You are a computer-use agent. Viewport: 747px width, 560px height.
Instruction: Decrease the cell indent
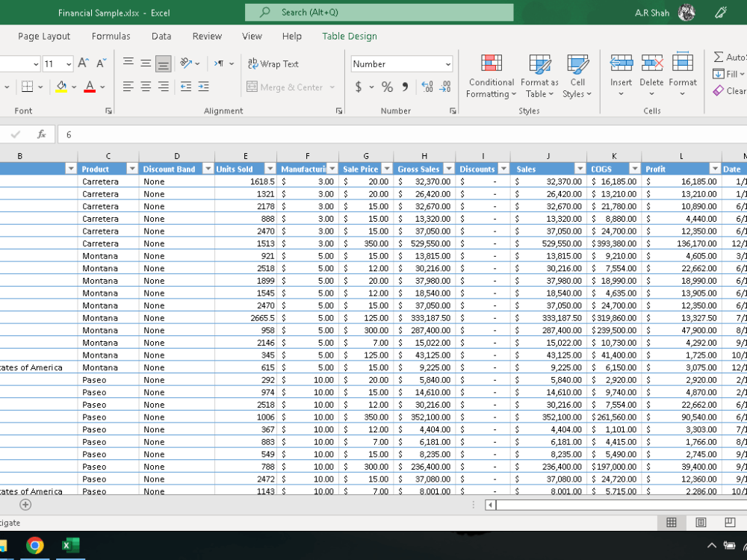186,87
